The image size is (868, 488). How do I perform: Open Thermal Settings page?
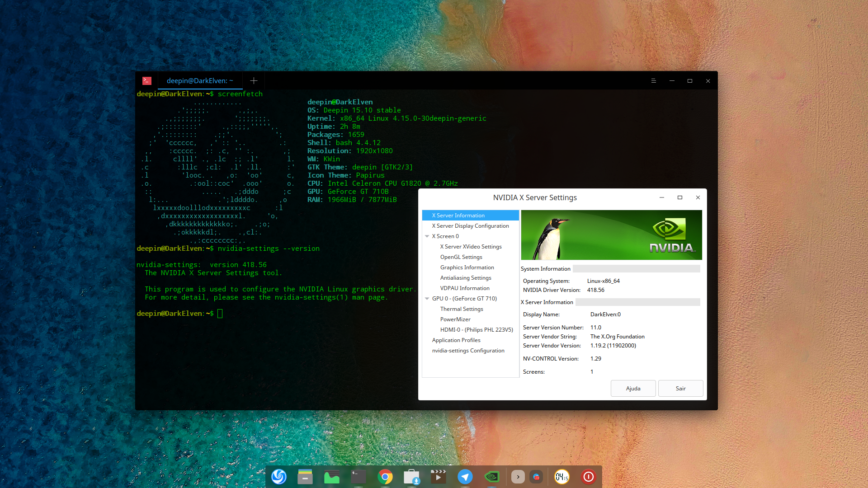coord(462,309)
